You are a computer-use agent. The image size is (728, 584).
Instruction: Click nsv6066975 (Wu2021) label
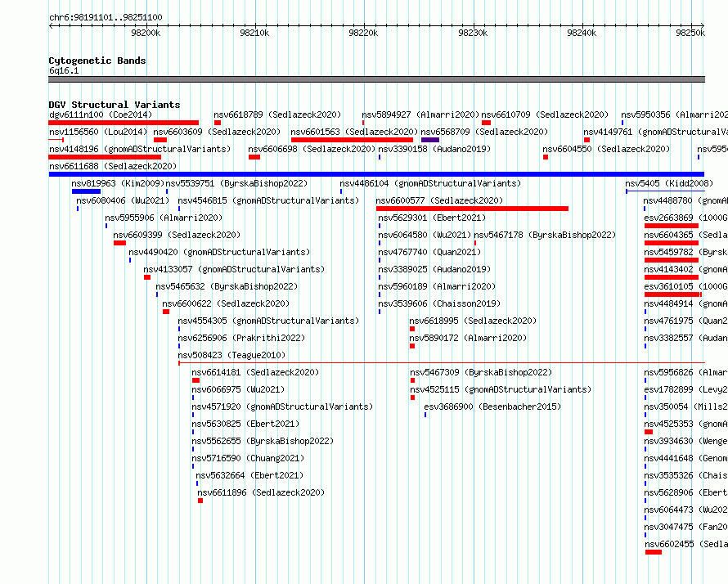click(x=238, y=389)
